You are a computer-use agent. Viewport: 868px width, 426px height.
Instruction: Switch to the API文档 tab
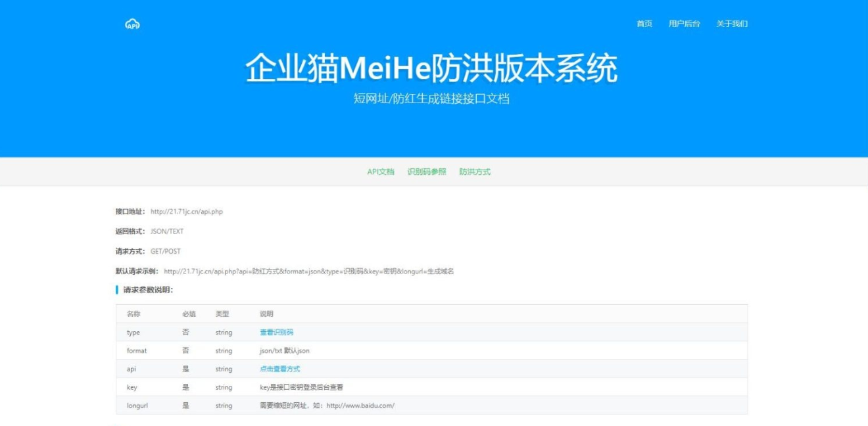click(380, 172)
